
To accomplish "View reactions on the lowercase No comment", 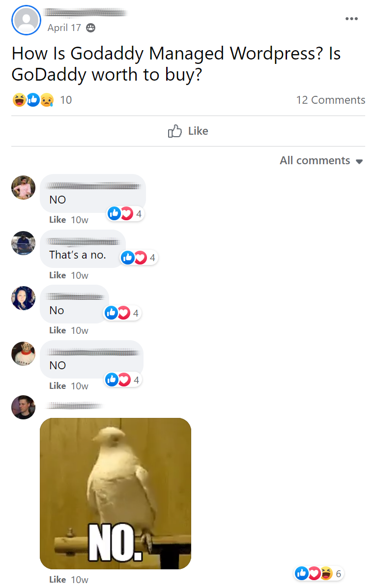I will pyautogui.click(x=122, y=313).
